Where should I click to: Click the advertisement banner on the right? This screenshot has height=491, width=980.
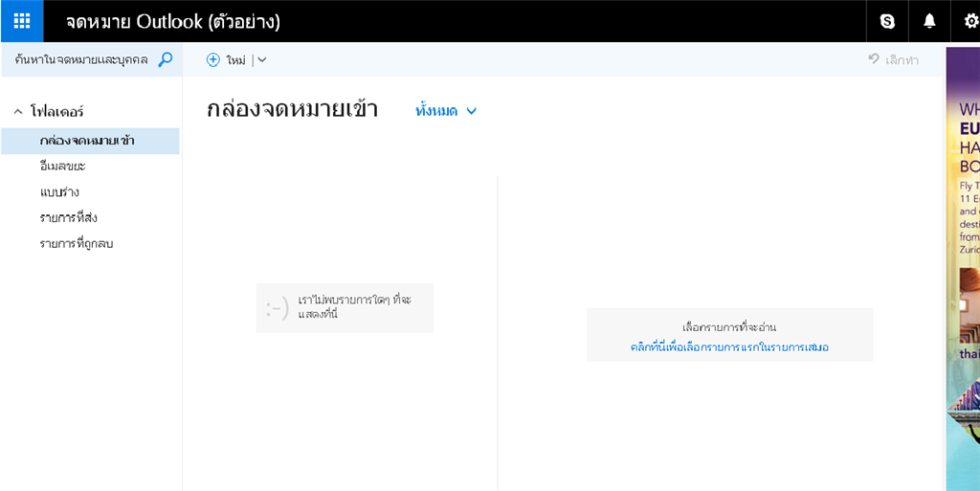coord(963,269)
